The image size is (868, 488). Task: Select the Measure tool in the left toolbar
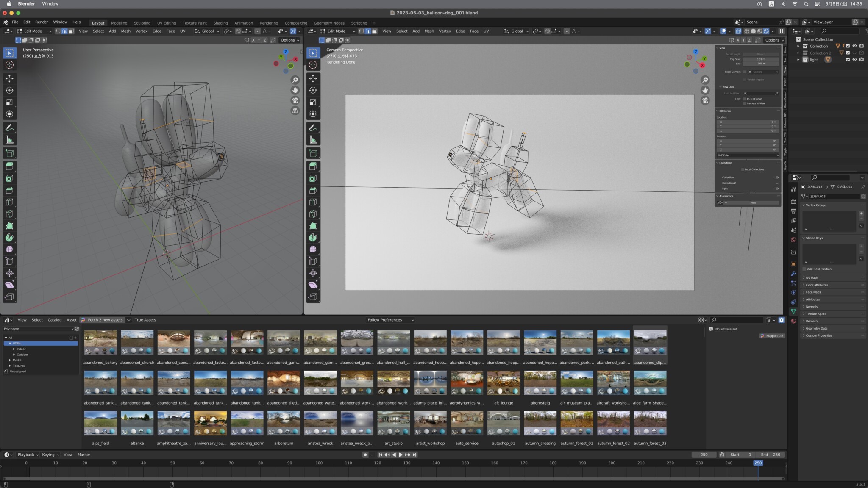tap(9, 139)
